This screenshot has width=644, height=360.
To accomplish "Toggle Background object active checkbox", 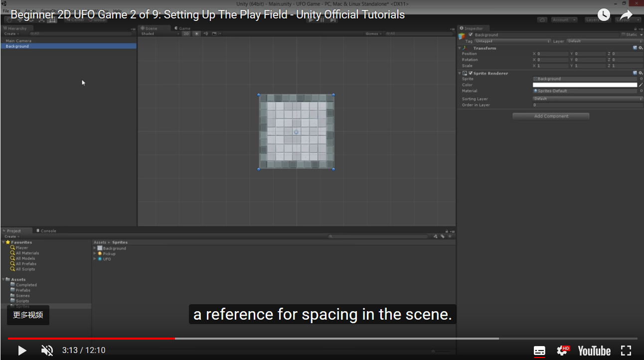I will coord(471,35).
